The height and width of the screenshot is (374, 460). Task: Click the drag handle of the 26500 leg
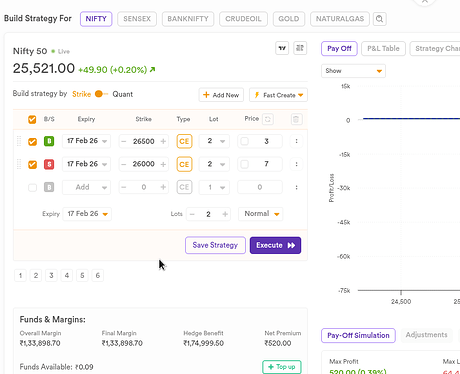(x=19, y=141)
